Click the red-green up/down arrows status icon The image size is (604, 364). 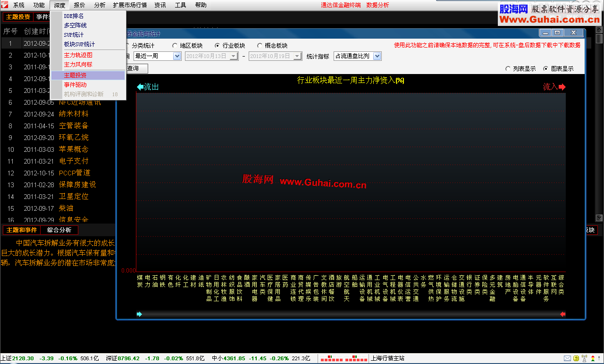pos(592,359)
